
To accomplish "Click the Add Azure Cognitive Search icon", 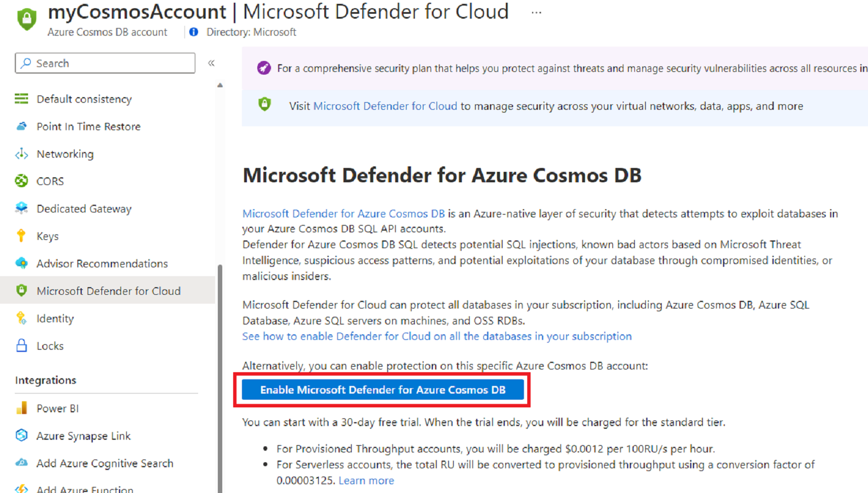I will (21, 463).
